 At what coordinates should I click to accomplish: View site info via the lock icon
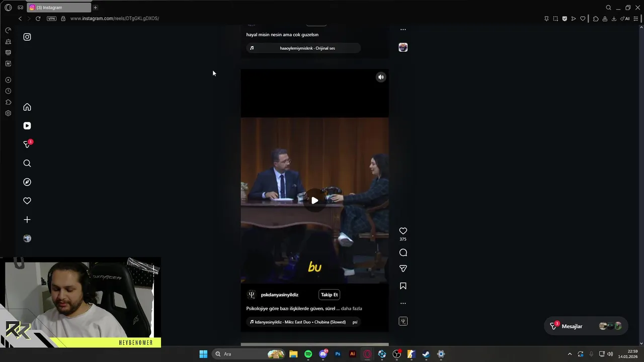[x=63, y=19]
